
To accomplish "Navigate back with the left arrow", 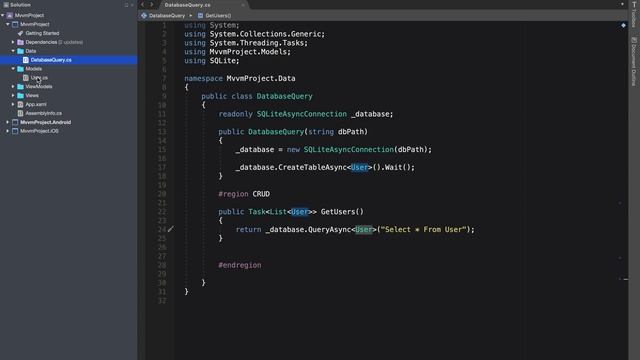I will 142,4.
